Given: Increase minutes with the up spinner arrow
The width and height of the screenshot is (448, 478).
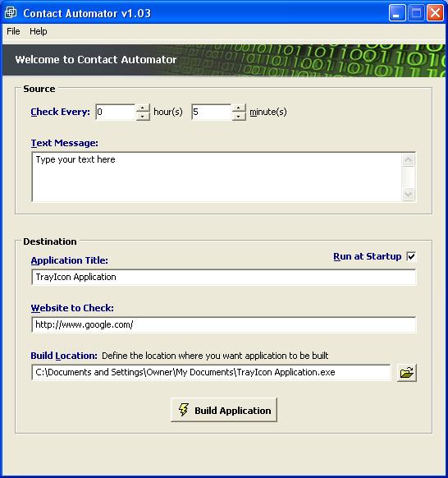Looking at the screenshot, I should [239, 108].
